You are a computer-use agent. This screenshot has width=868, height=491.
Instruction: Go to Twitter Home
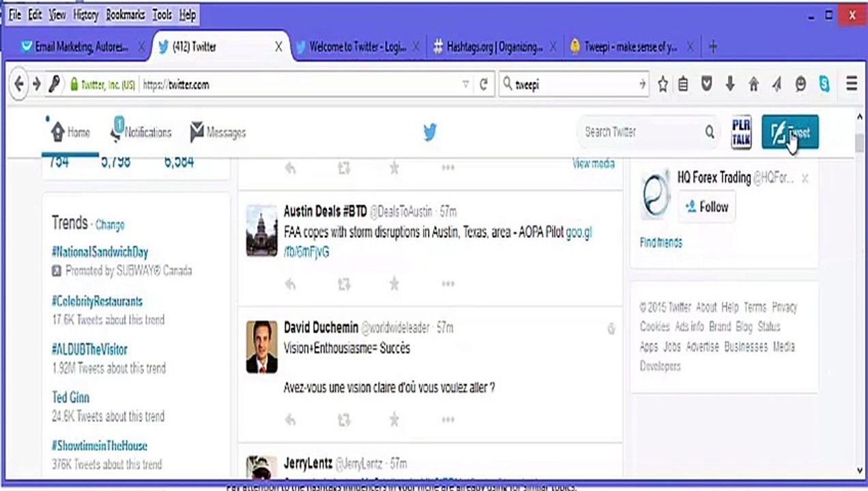coord(70,132)
